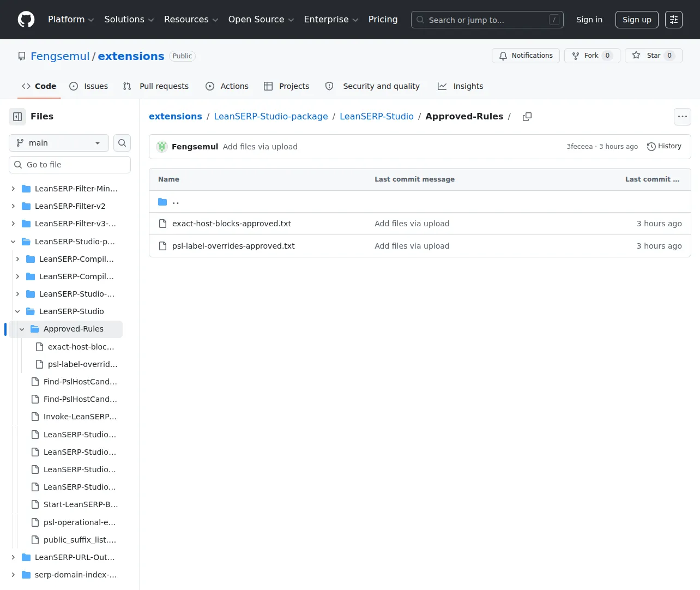This screenshot has height=590, width=700.
Task: Open exact-host-blocks-approved.txt file link
Action: (x=232, y=224)
